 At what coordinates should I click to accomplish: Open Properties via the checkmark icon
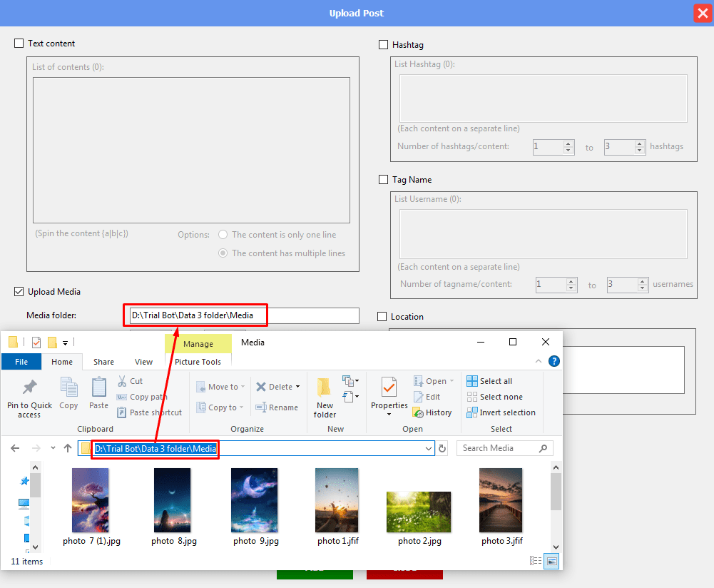click(389, 387)
